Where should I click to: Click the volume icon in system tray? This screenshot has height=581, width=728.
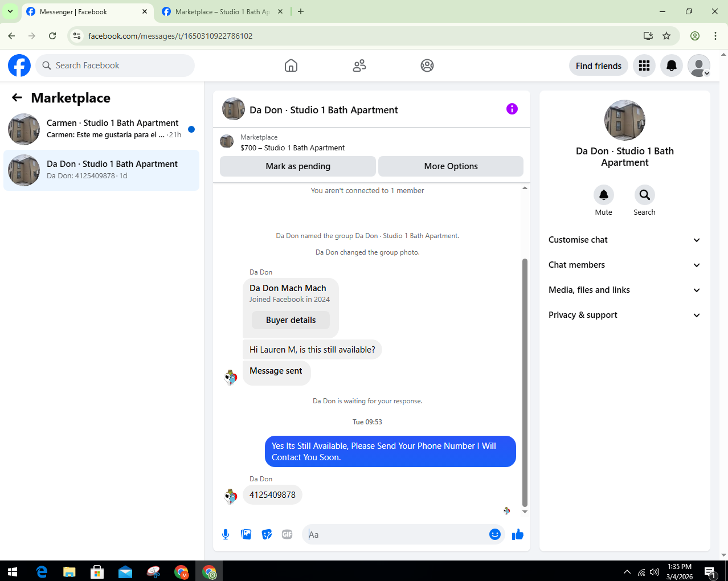tap(655, 571)
